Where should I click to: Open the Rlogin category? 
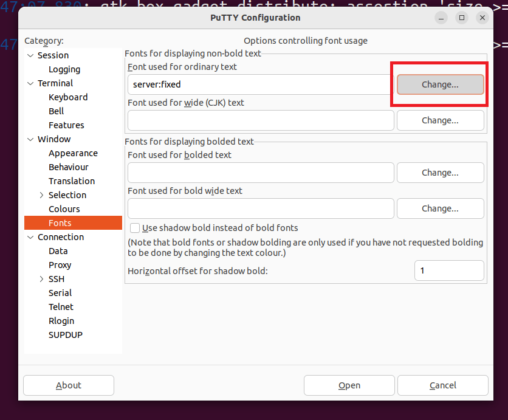click(61, 321)
